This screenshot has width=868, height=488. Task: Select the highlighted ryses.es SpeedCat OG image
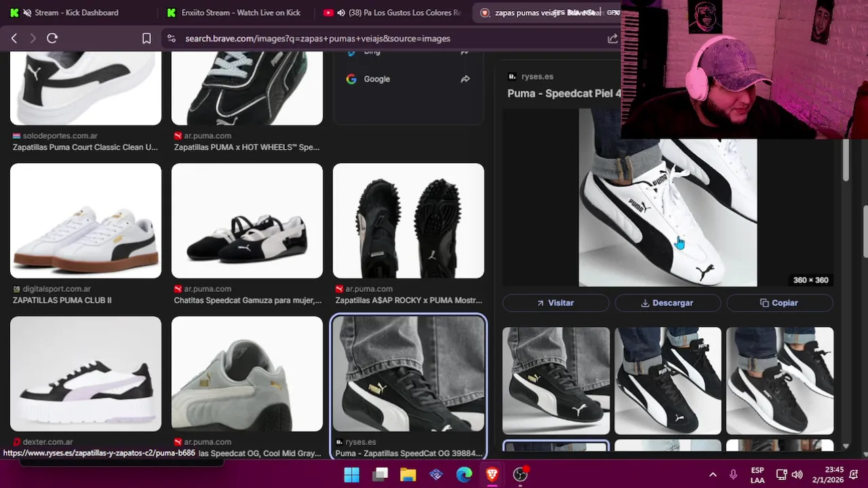408,374
